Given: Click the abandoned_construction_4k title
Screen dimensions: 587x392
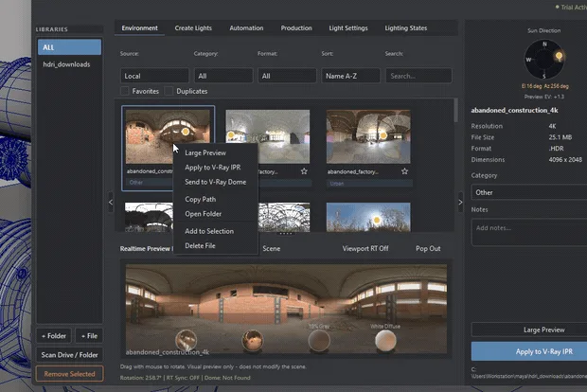Looking at the screenshot, I should tap(514, 110).
